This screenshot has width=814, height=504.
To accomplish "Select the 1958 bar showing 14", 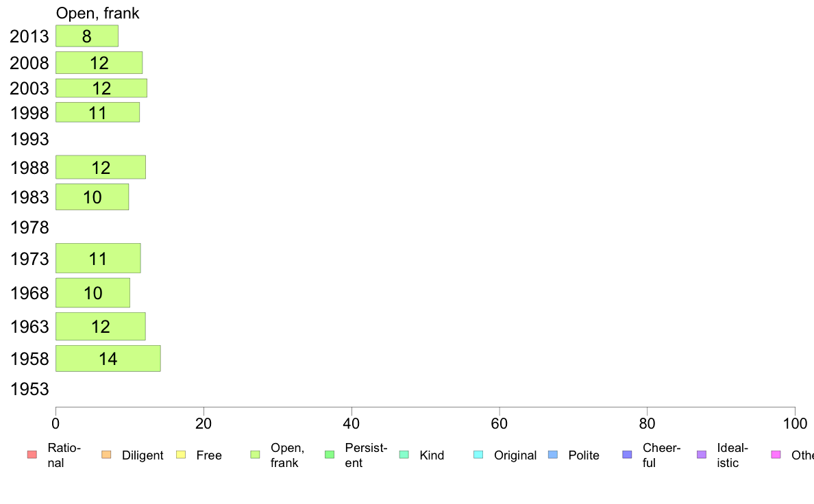I will coord(108,359).
